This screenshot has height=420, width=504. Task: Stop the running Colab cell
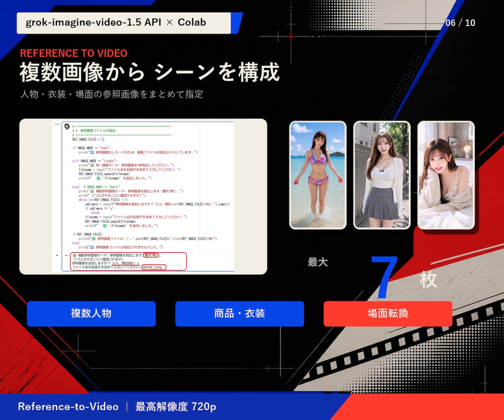coord(67,126)
